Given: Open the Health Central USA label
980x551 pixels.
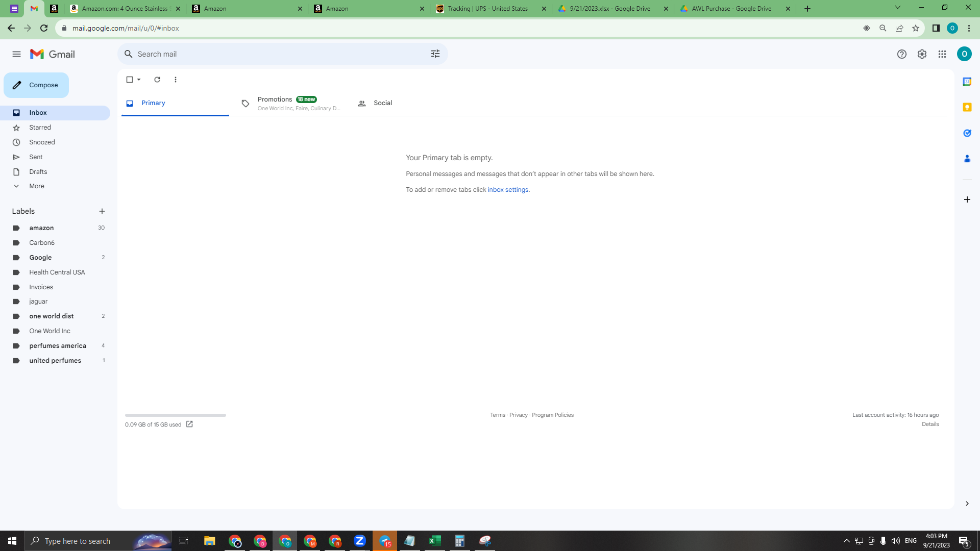Looking at the screenshot, I should coord(55,272).
